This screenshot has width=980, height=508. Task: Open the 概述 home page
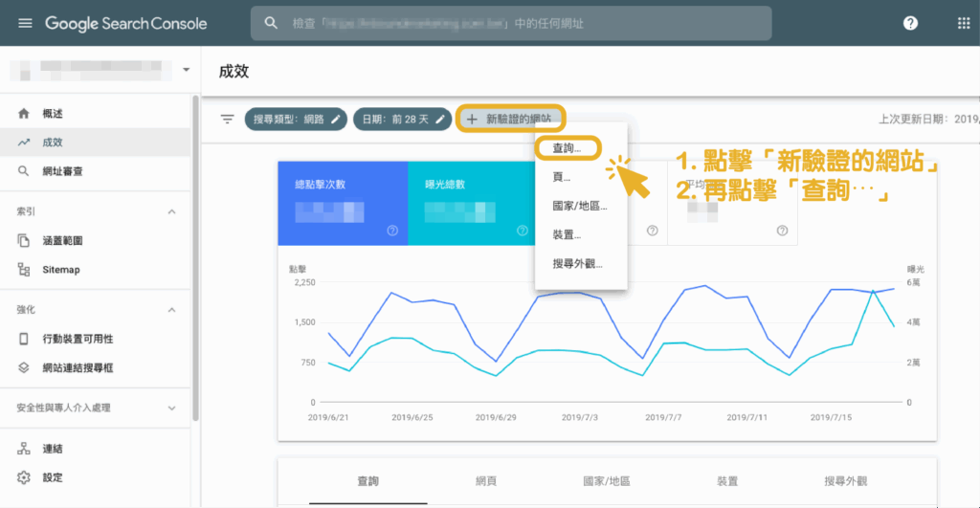[x=95, y=113]
